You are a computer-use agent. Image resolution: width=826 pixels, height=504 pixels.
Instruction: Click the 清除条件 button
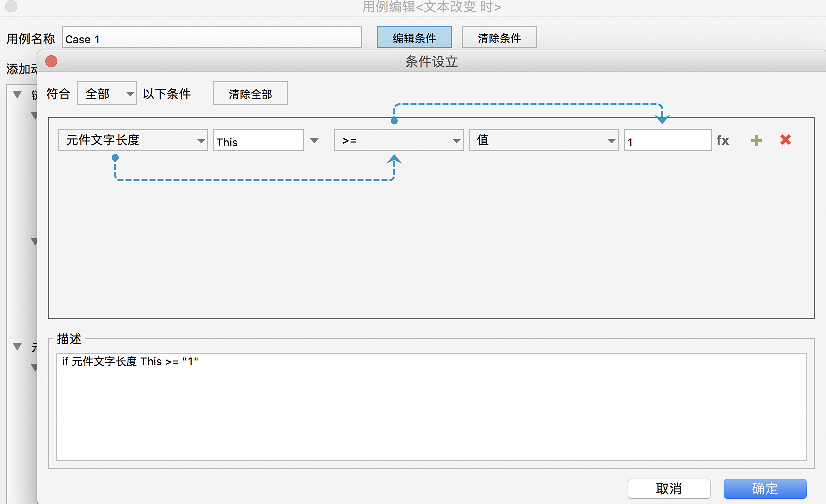(x=499, y=37)
